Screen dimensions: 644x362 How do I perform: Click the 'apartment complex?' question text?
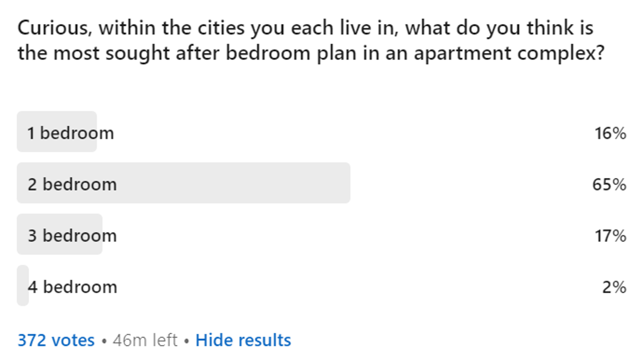509,53
